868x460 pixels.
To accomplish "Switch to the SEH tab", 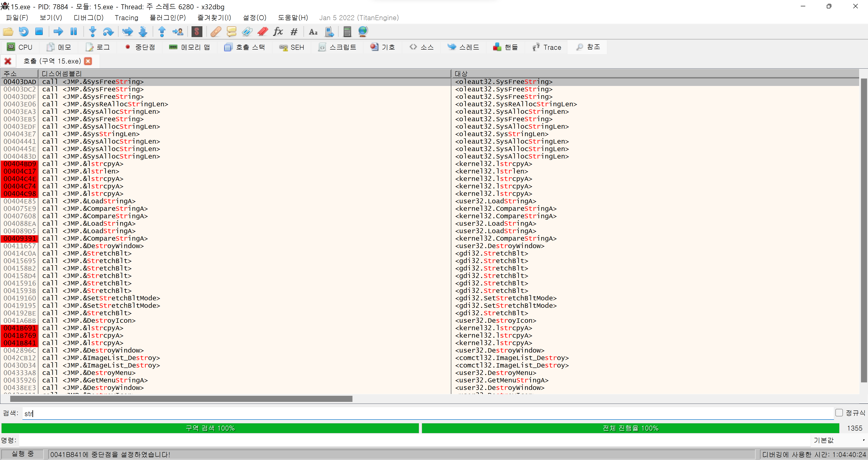I will 292,47.
